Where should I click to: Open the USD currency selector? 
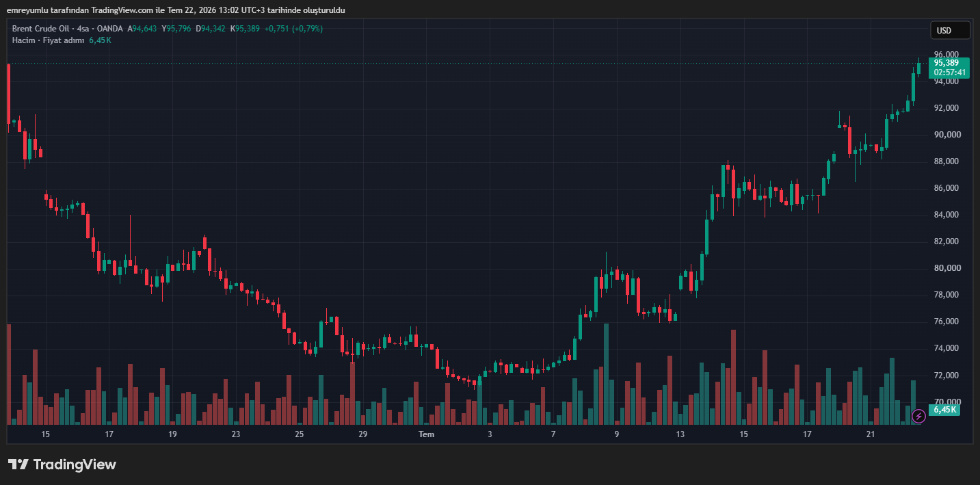(950, 30)
